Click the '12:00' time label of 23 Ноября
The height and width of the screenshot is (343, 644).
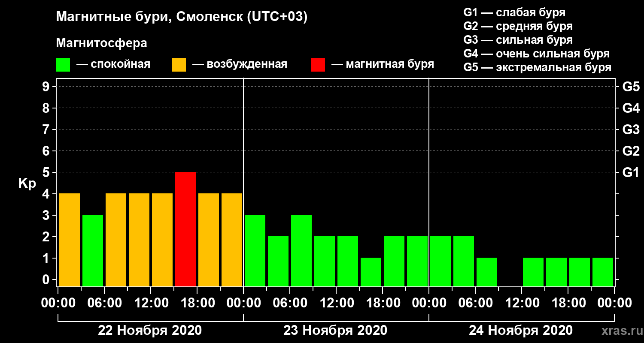(336, 303)
